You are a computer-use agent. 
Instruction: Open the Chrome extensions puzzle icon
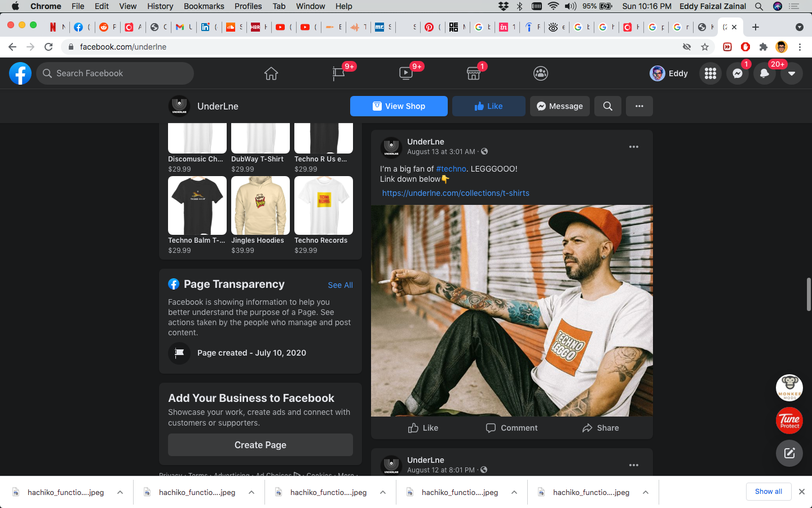coord(764,47)
